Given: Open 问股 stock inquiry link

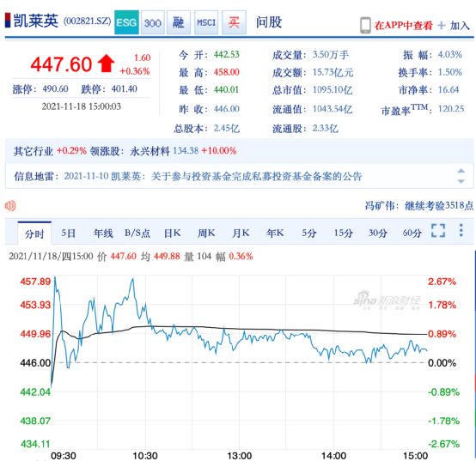Looking at the screenshot, I should [x=269, y=22].
